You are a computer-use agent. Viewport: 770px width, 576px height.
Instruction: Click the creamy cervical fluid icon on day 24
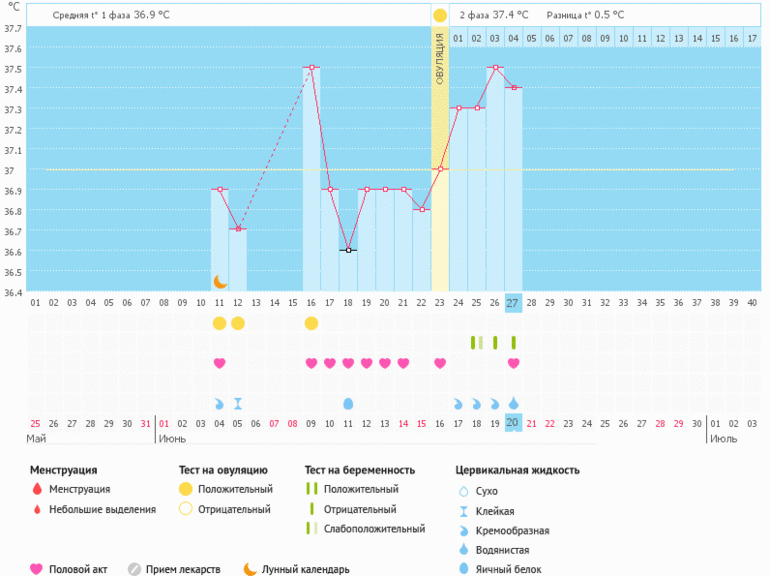(x=458, y=404)
